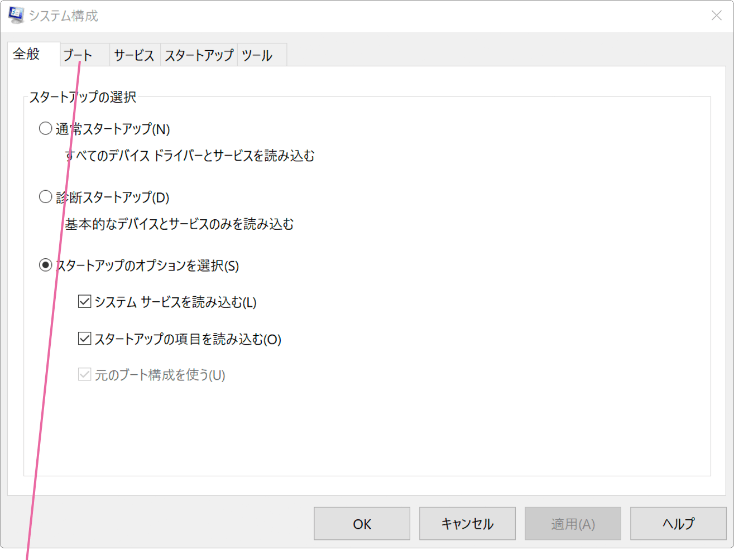Uncheck スタートアップの項目を読み込む(O) checkbox
This screenshot has width=734, height=560.
pos(84,339)
